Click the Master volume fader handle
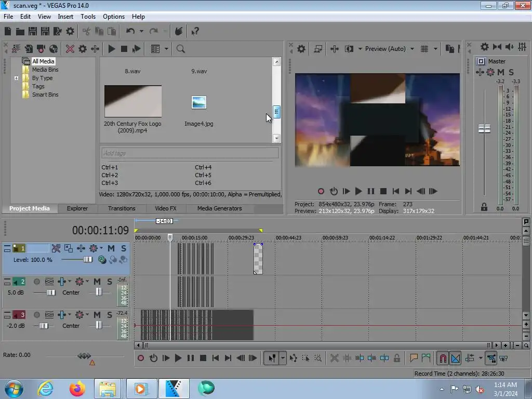 tap(484, 129)
